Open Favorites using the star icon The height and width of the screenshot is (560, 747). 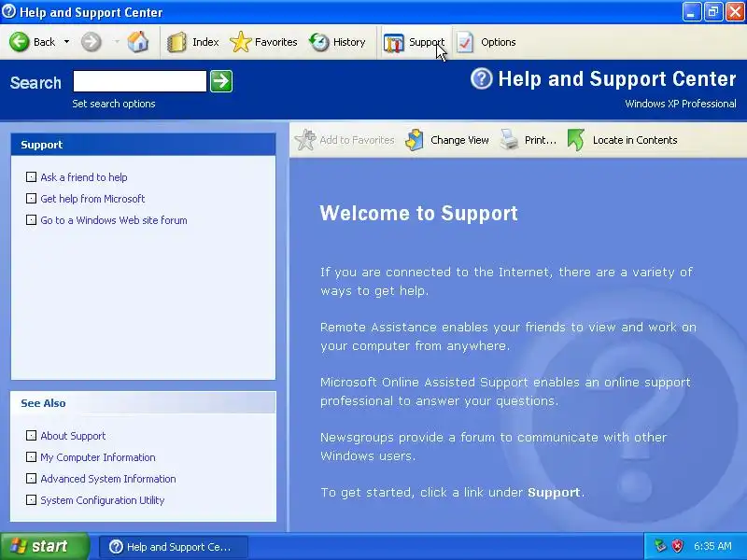click(241, 42)
